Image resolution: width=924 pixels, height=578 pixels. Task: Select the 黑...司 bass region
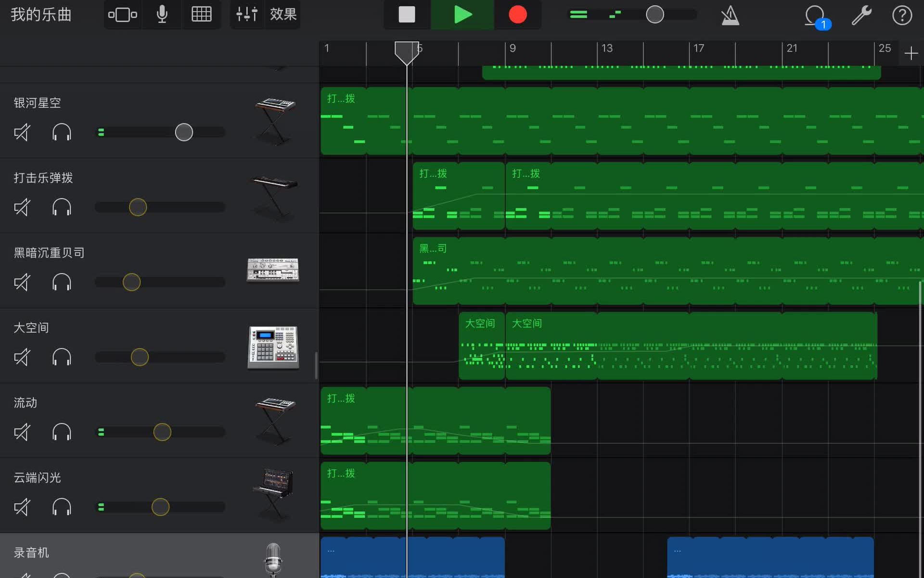coord(668,271)
